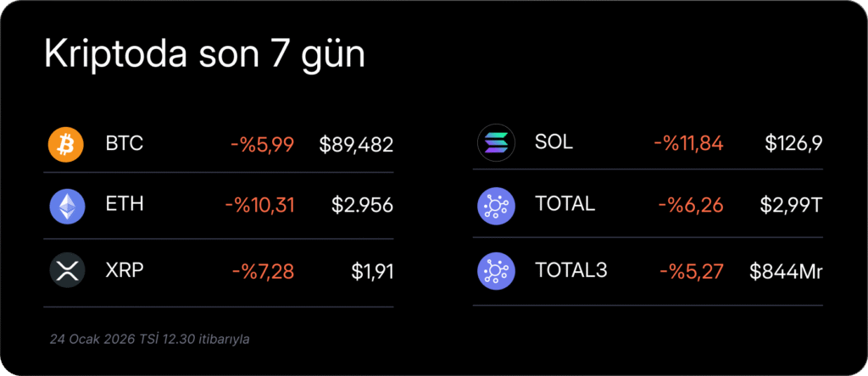
Task: Click the XRP logo icon
Action: pos(65,271)
